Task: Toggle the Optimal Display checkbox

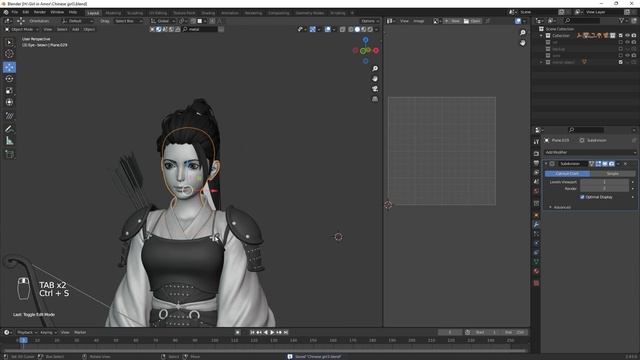Action: click(582, 197)
